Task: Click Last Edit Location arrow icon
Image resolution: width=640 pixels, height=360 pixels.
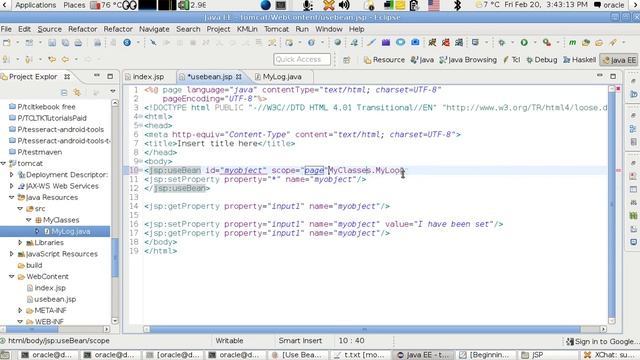Action: click(52, 60)
